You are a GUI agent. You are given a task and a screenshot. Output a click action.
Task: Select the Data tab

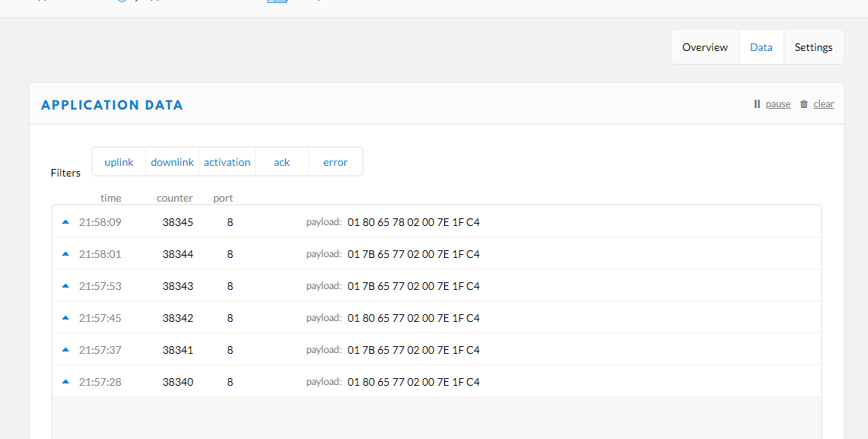(761, 47)
